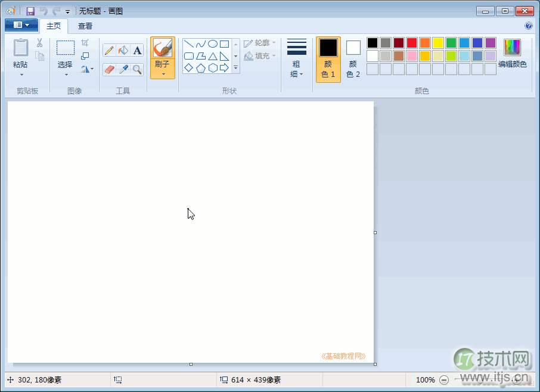Click the Magnifier tool
This screenshot has width=540, height=392.
coord(138,70)
